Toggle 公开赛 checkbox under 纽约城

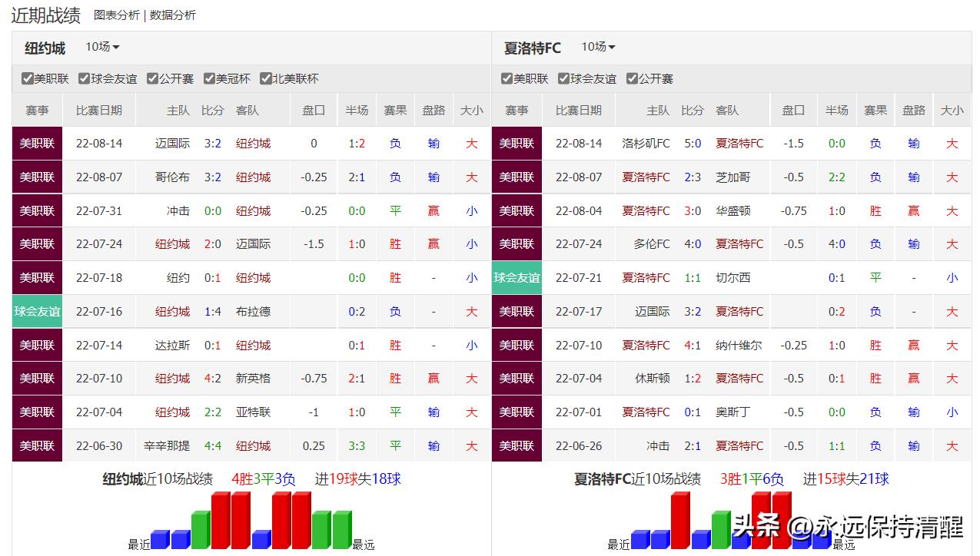[x=152, y=78]
